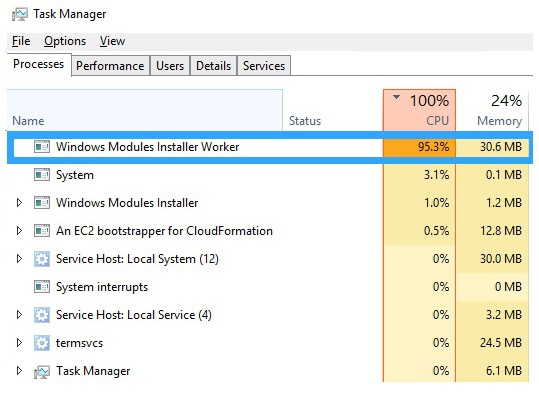
Task: Select the Windows Modules Installer Worker process icon
Action: coord(42,147)
